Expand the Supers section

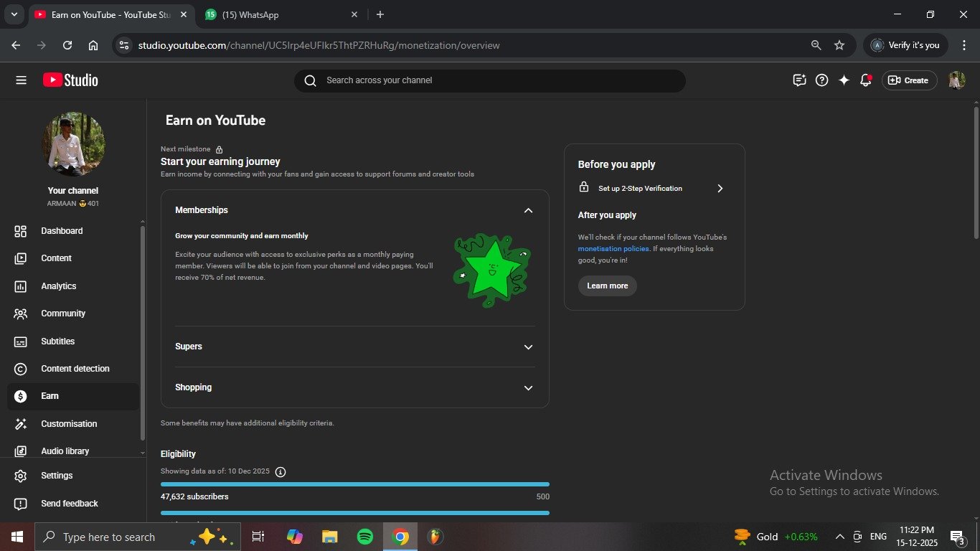point(528,347)
